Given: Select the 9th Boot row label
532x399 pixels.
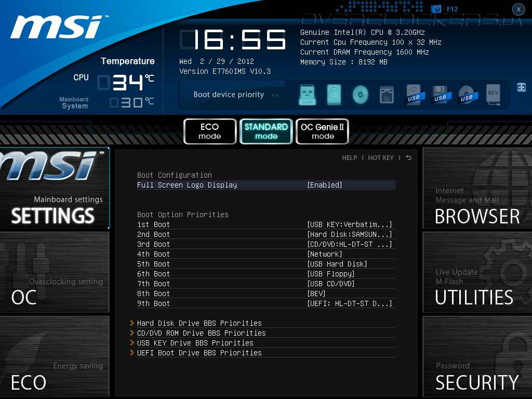Looking at the screenshot, I should click(x=153, y=303).
